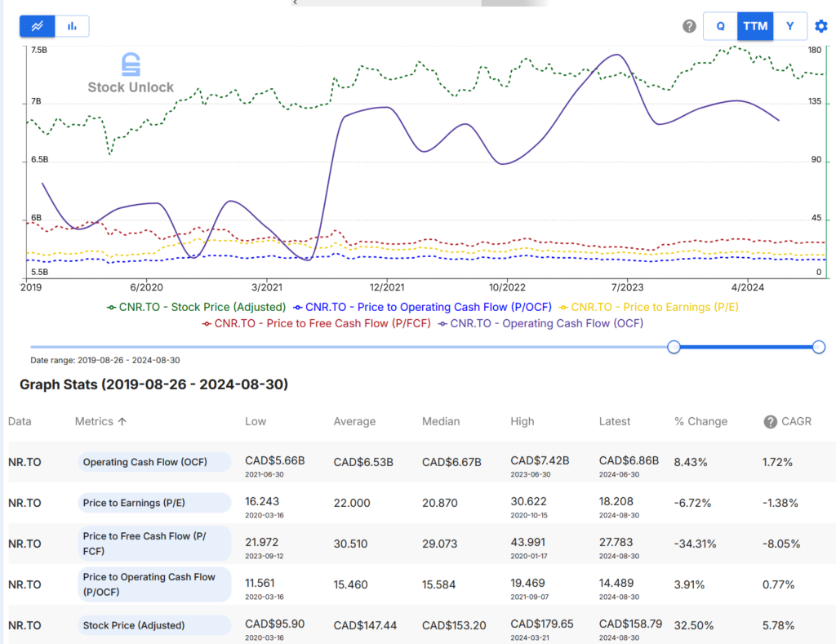Click the Average column header
This screenshot has height=644, width=836.
pyautogui.click(x=354, y=421)
